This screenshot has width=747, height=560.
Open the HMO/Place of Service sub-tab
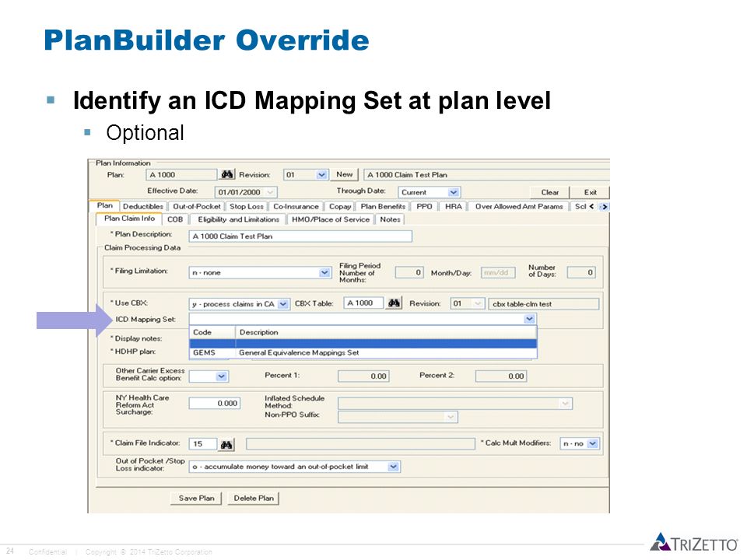[331, 219]
